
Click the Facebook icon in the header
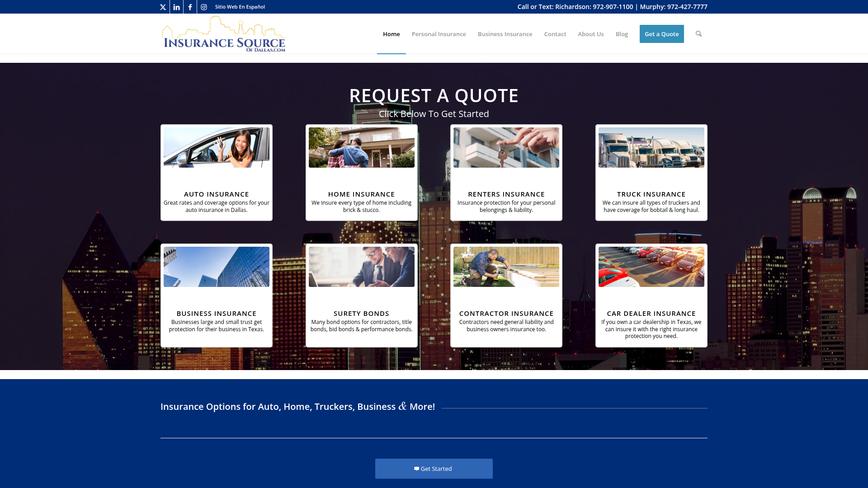click(190, 7)
